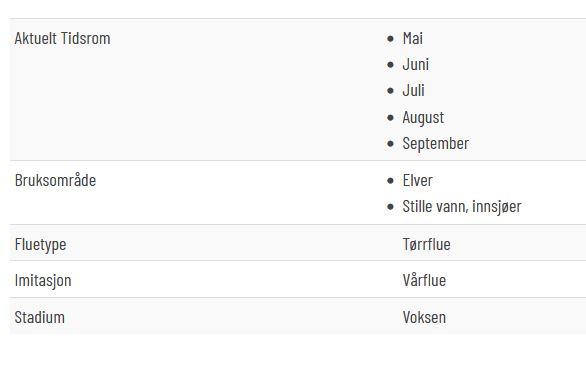Click the bullet beside August

[391, 118]
